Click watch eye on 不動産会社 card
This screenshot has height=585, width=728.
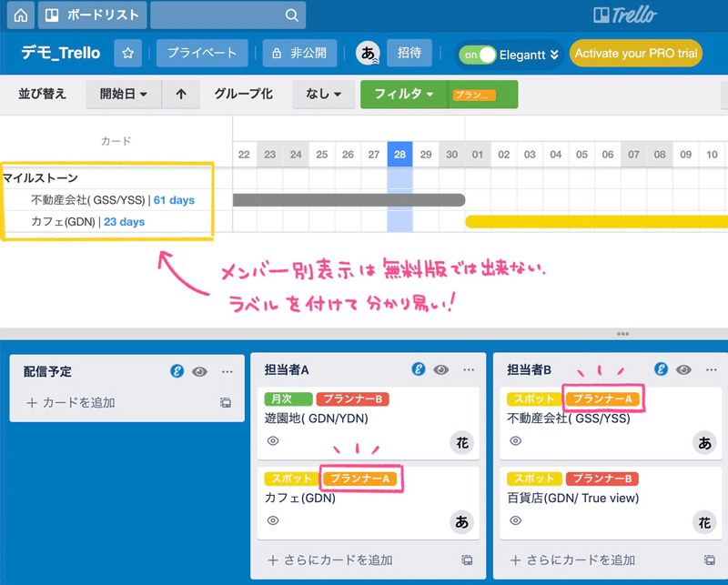[515, 440]
